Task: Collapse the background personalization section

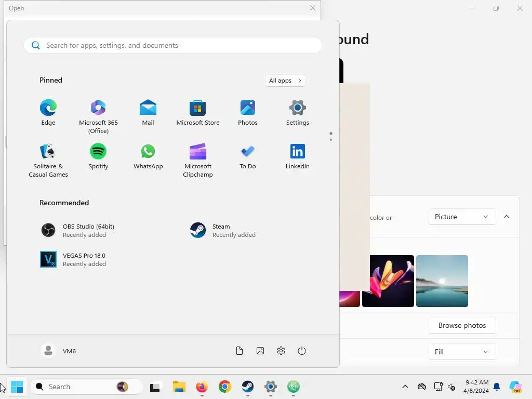Action: click(507, 217)
